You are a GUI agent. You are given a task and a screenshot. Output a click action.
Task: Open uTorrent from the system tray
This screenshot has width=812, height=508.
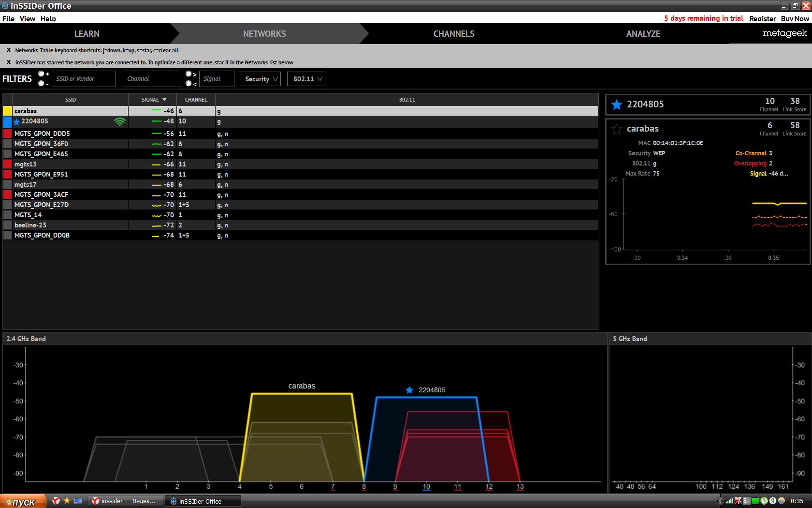(x=764, y=501)
